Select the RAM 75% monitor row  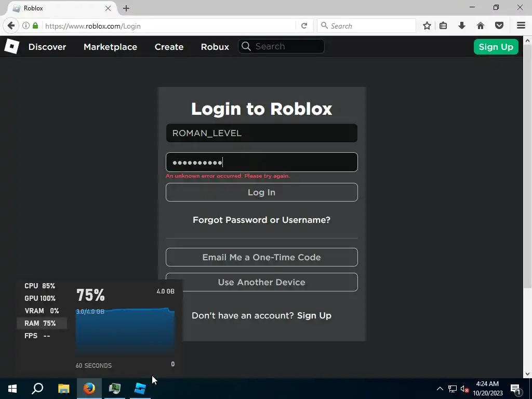(x=42, y=323)
